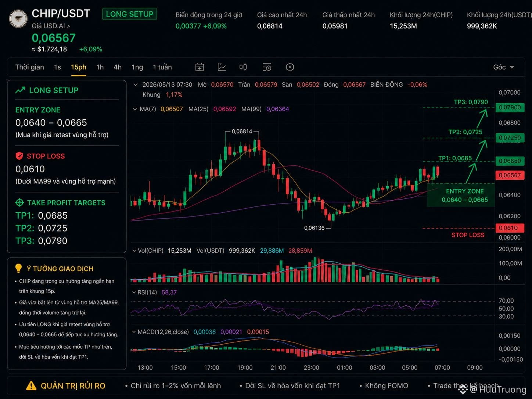Switch to the 1h timeframe
Viewport: 532px width, 399px height.
100,67
